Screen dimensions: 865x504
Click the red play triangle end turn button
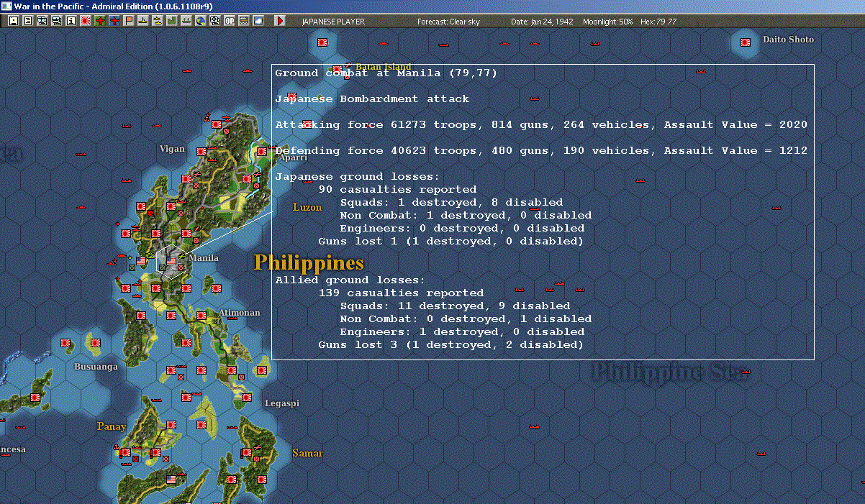coord(280,21)
